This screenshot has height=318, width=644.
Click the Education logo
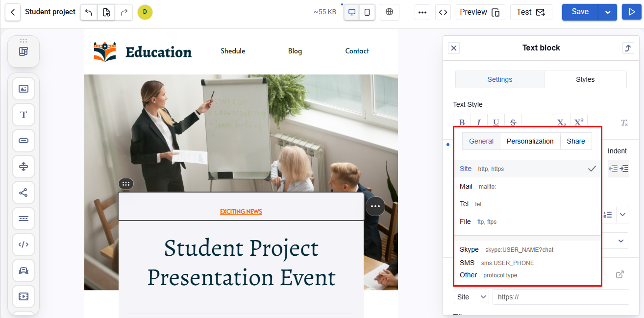(143, 51)
